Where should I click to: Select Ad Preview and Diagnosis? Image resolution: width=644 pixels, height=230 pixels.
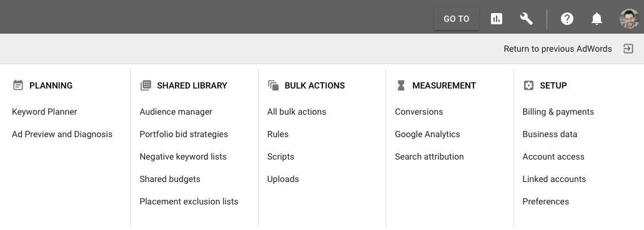pos(62,134)
